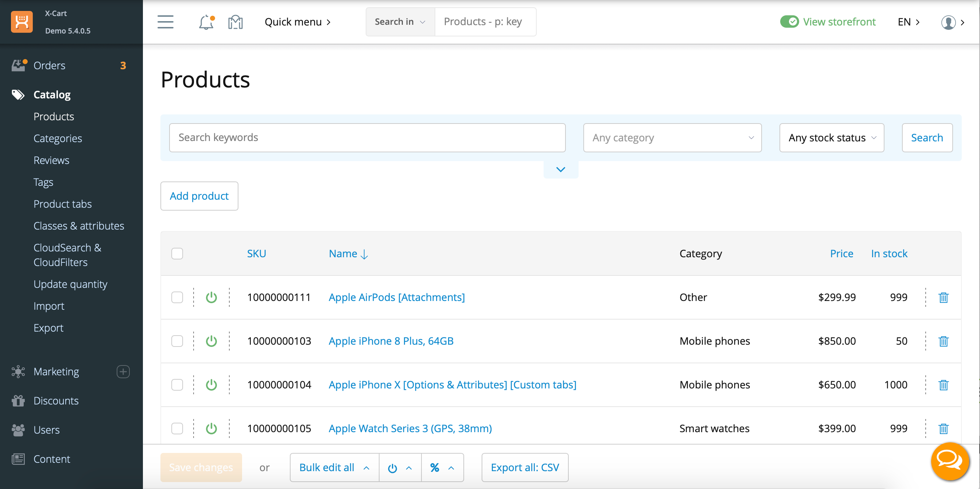Toggle enabled status for Apple Watch Series 3
The image size is (980, 489).
pyautogui.click(x=211, y=429)
